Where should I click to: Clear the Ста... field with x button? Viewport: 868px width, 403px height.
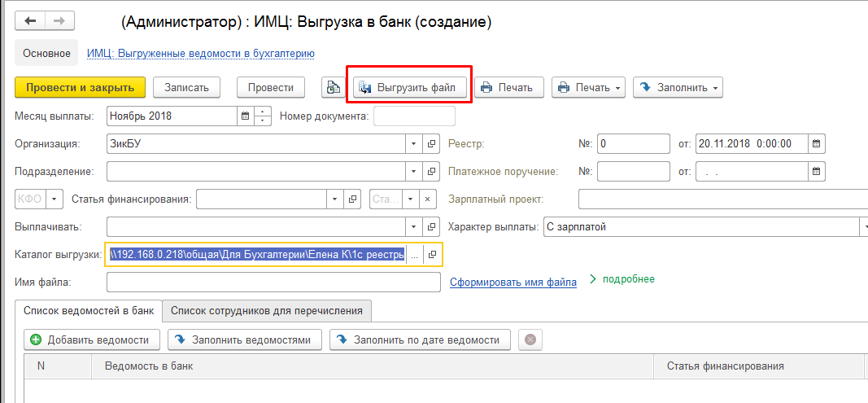[x=427, y=199]
